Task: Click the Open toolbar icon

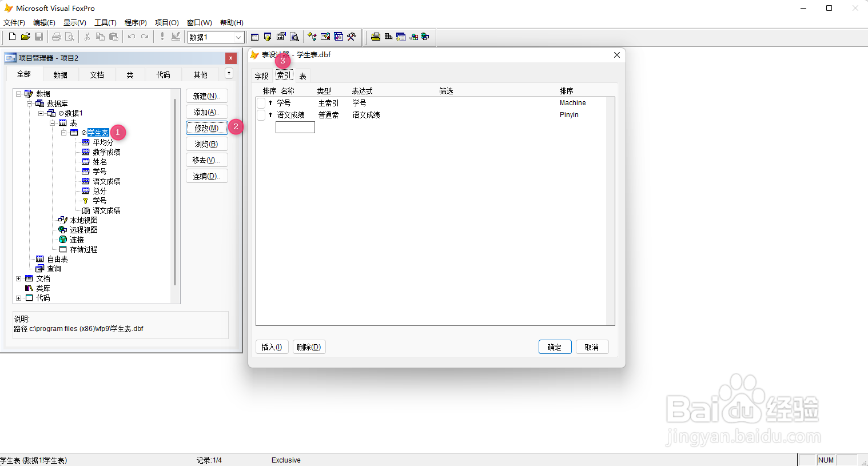Action: (25, 37)
